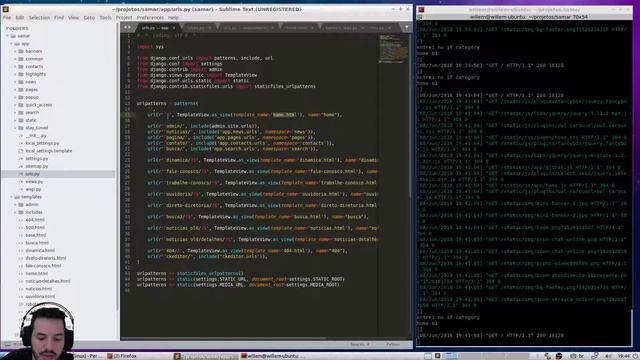Open the Project menu
Viewport: 640px width, 360px height.
[124, 18]
